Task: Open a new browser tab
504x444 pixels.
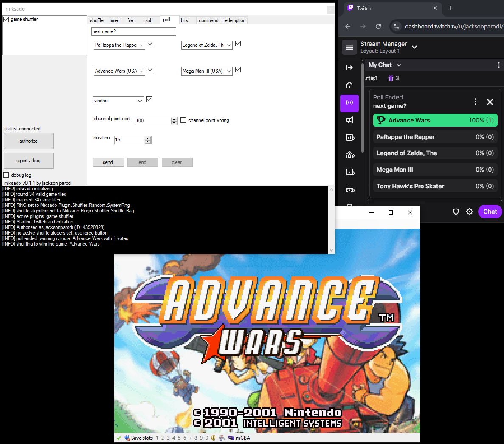Action: tap(451, 8)
